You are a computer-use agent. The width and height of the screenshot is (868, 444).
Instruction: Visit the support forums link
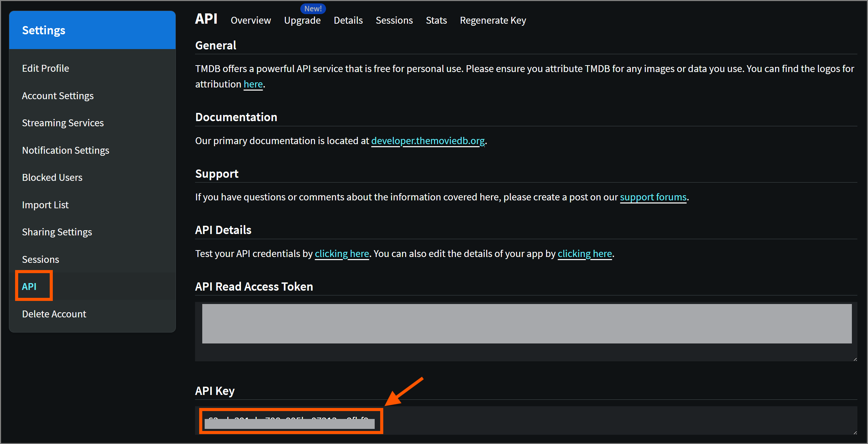point(653,197)
